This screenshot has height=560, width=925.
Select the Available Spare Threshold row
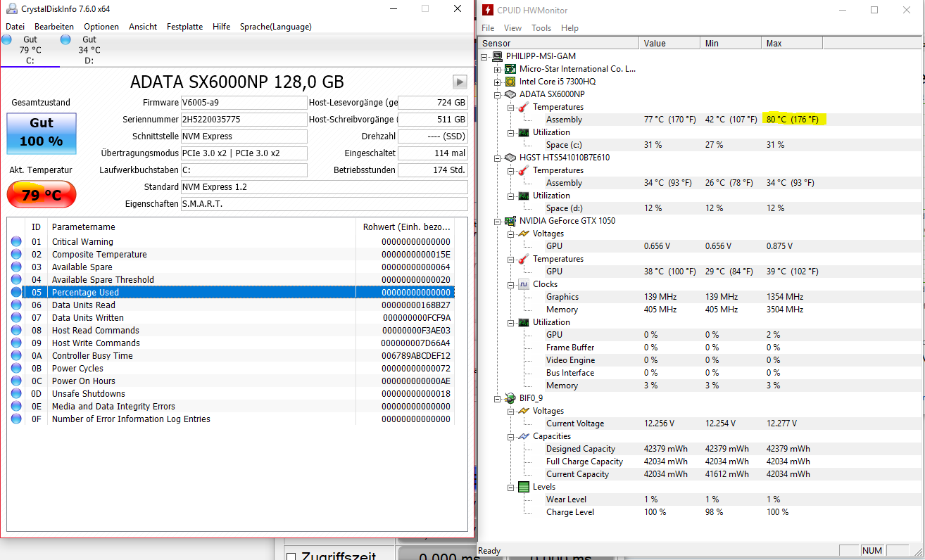coord(231,280)
